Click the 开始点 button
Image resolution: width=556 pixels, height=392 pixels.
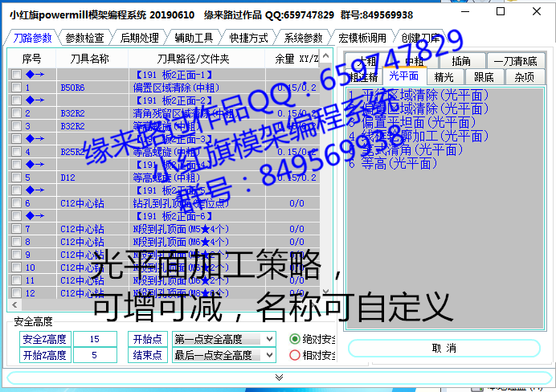pos(148,339)
